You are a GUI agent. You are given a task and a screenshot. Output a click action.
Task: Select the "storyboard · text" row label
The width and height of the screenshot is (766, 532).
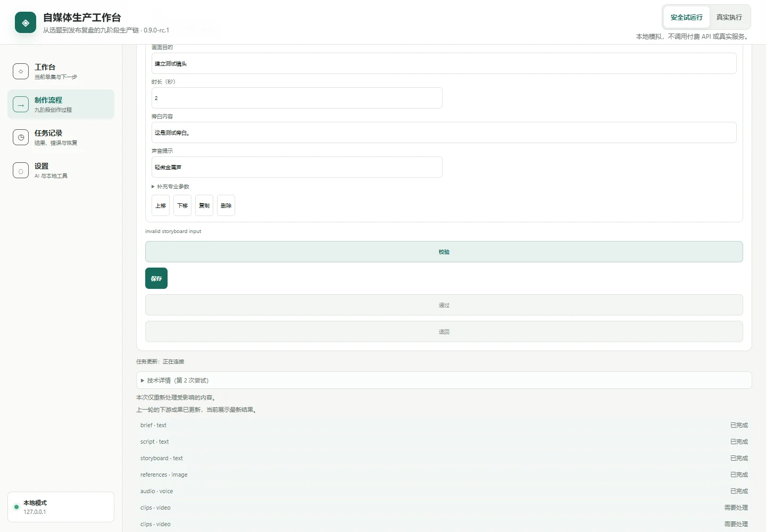pos(162,458)
